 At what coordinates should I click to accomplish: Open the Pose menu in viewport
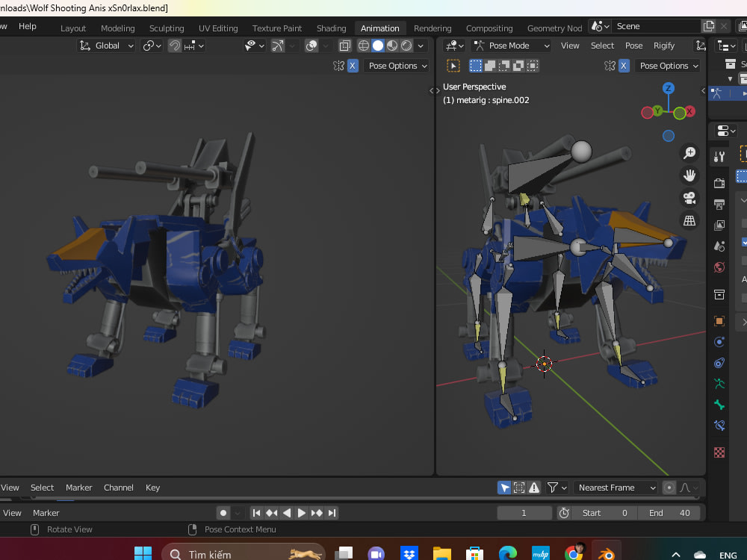(x=633, y=46)
